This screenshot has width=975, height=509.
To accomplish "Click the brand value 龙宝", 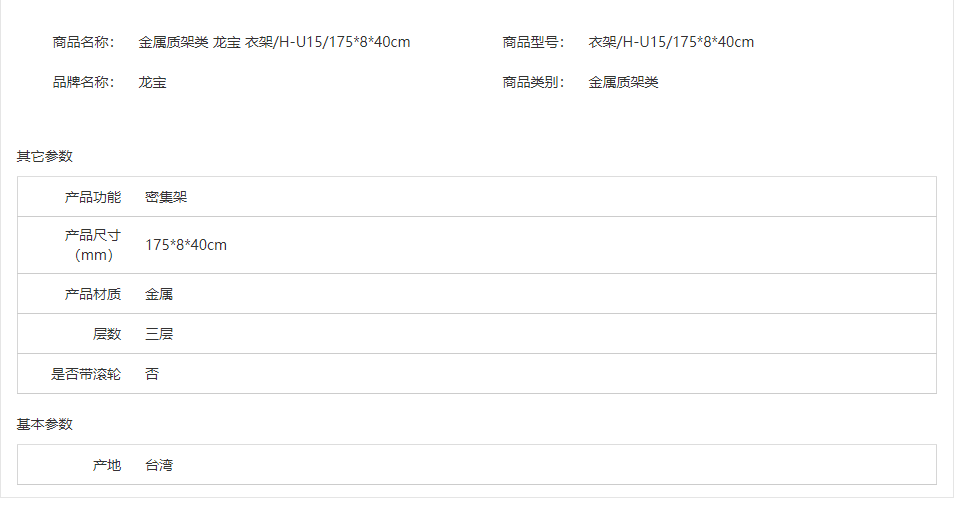I will 152,82.
